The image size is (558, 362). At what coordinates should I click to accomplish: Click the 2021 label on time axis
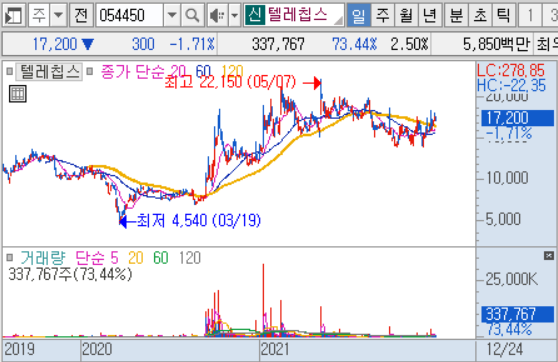pos(275,349)
